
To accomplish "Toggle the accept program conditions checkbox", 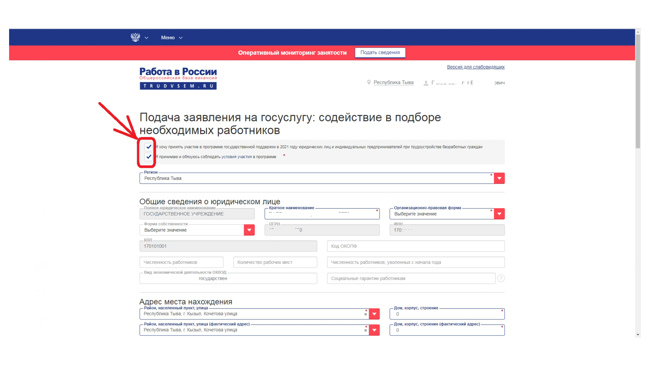I will pyautogui.click(x=148, y=157).
